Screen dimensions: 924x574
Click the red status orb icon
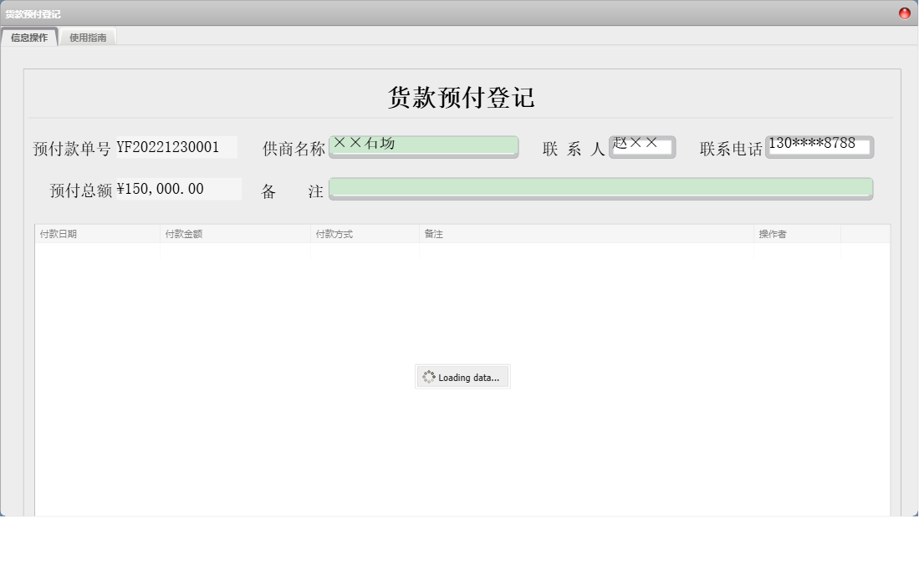(x=904, y=13)
